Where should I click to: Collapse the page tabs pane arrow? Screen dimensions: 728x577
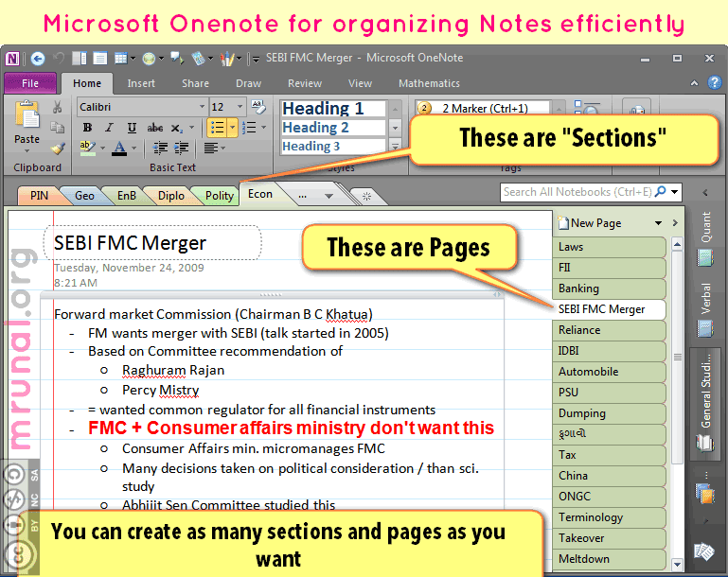675,223
